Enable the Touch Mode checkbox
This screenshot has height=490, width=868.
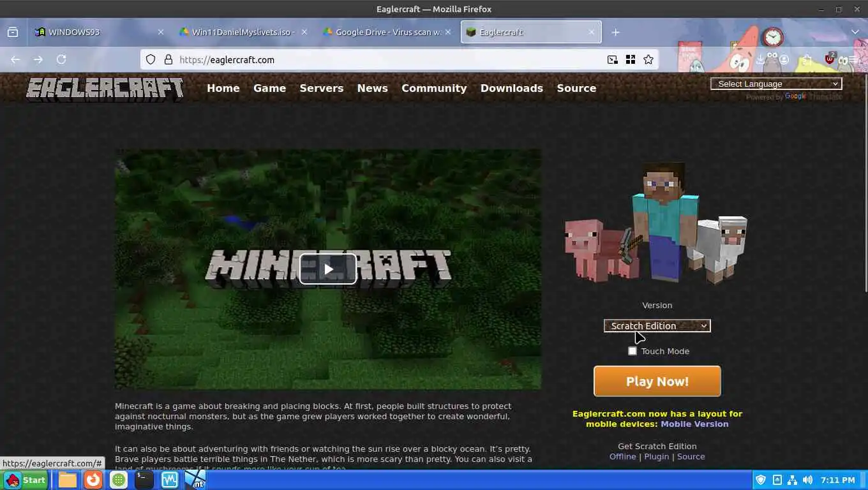tap(632, 351)
